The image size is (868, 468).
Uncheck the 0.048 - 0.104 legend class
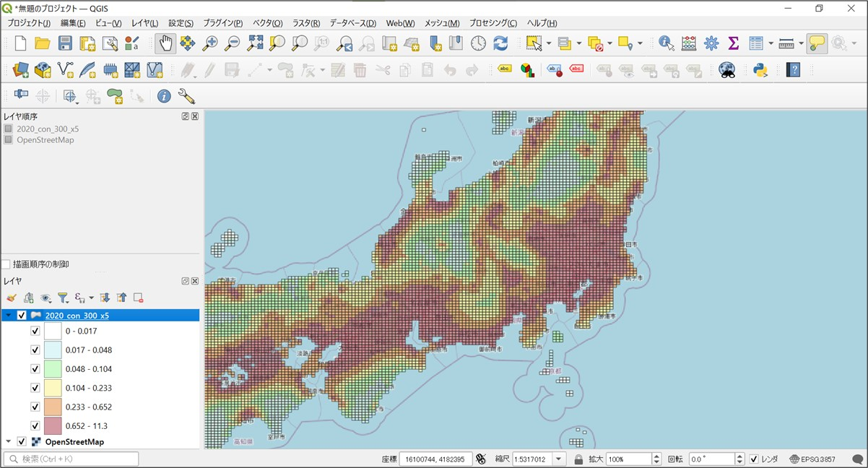tap(35, 369)
